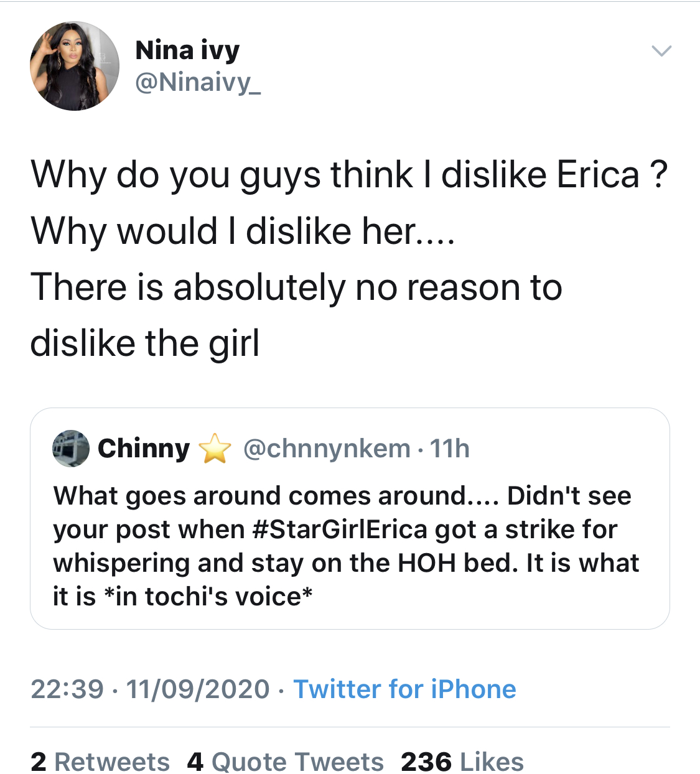Click the Nina ivy display name
This screenshot has height=774, width=700.
(x=187, y=50)
